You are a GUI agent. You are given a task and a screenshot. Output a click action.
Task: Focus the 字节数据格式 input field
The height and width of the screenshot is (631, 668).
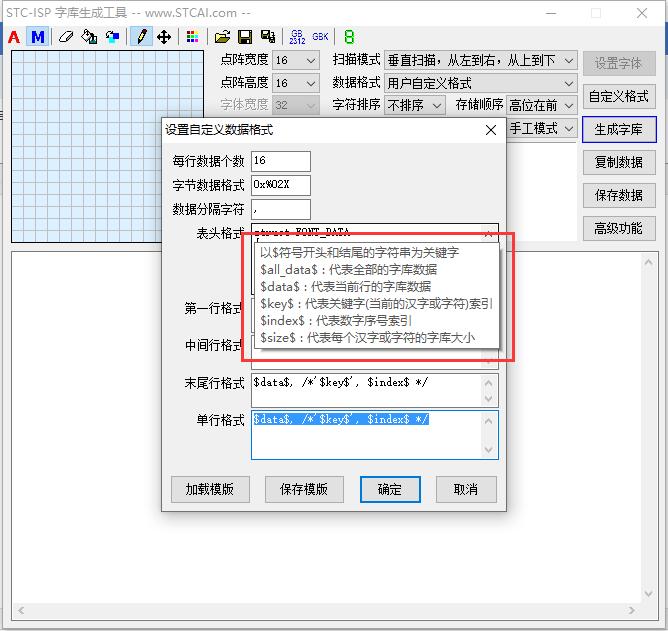pyautogui.click(x=281, y=185)
